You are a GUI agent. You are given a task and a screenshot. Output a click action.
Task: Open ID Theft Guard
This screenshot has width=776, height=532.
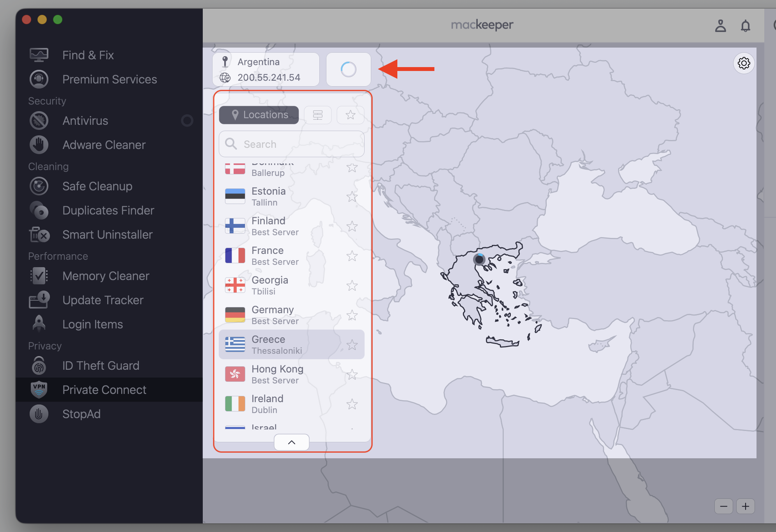point(109,365)
